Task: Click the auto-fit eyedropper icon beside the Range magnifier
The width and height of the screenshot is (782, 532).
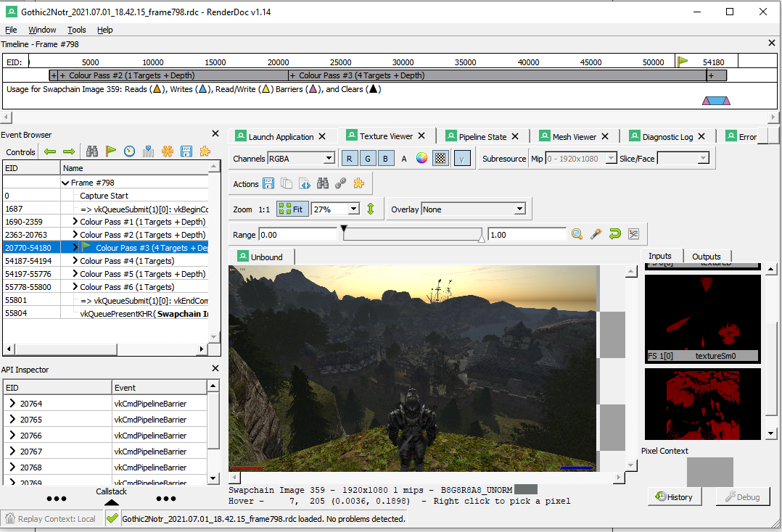Action: coord(596,233)
